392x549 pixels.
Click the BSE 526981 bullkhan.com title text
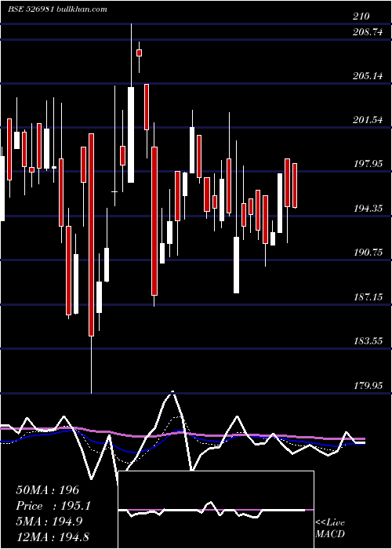point(57,9)
